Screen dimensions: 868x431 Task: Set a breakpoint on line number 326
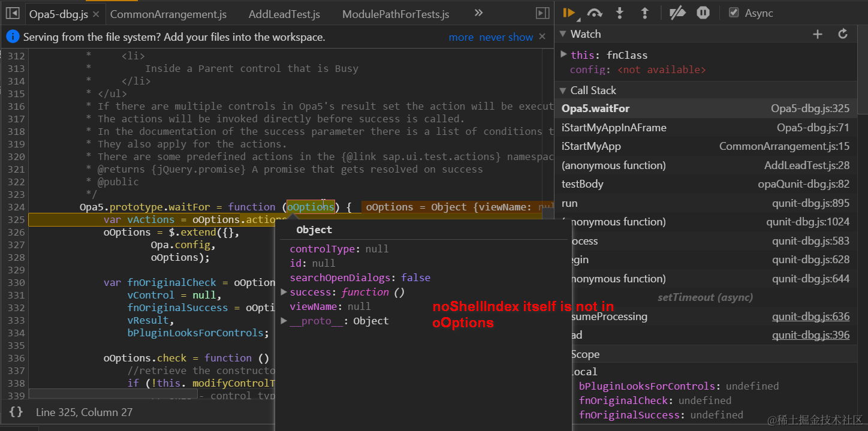click(x=16, y=232)
